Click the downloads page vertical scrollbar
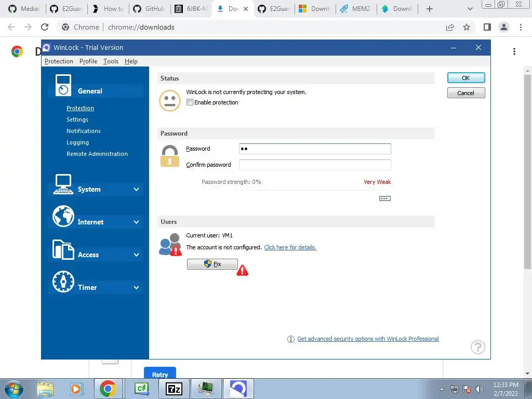 (x=527, y=171)
